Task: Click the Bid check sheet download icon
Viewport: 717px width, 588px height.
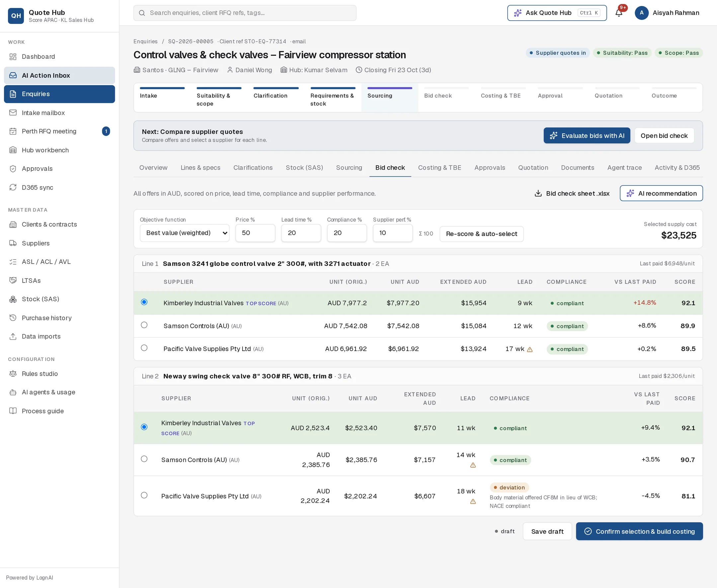Action: (538, 193)
